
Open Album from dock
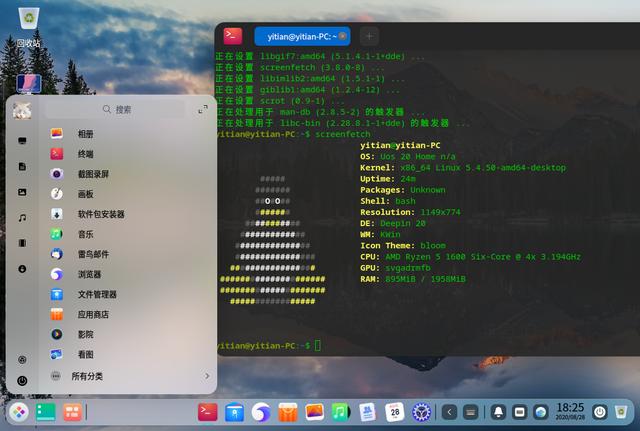coord(314,412)
